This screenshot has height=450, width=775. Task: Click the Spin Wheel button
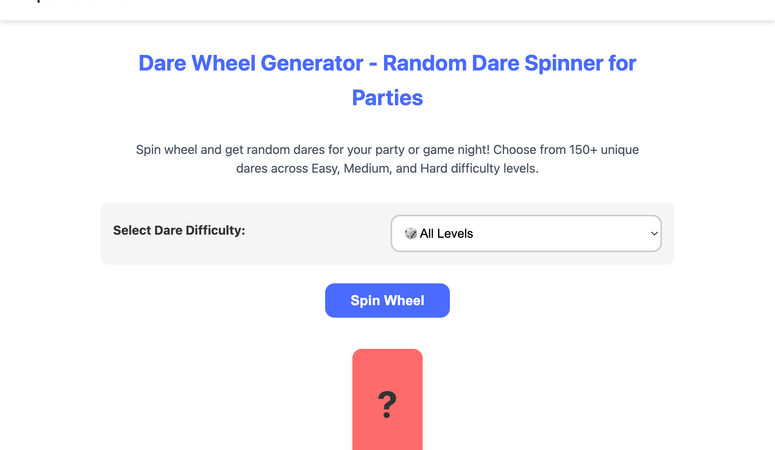(x=387, y=300)
